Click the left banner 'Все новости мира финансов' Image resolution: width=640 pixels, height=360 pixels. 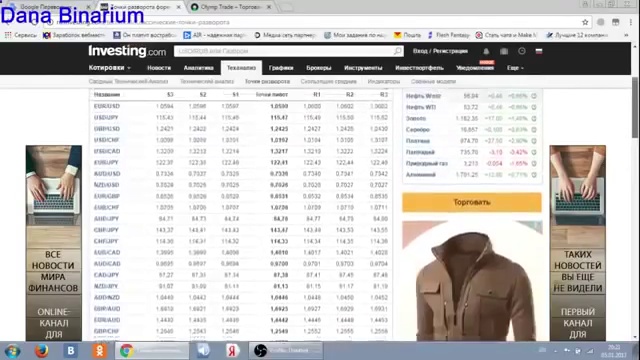coord(53,243)
